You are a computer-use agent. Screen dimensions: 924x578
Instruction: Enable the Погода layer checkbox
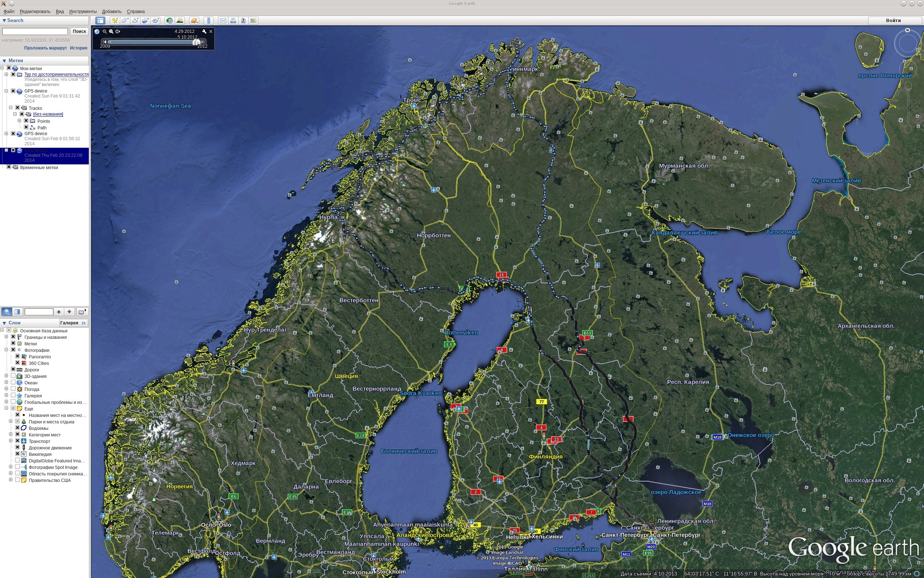[x=13, y=389]
